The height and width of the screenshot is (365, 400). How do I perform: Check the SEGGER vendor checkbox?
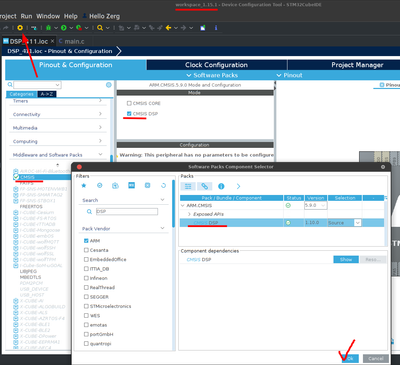(86, 296)
